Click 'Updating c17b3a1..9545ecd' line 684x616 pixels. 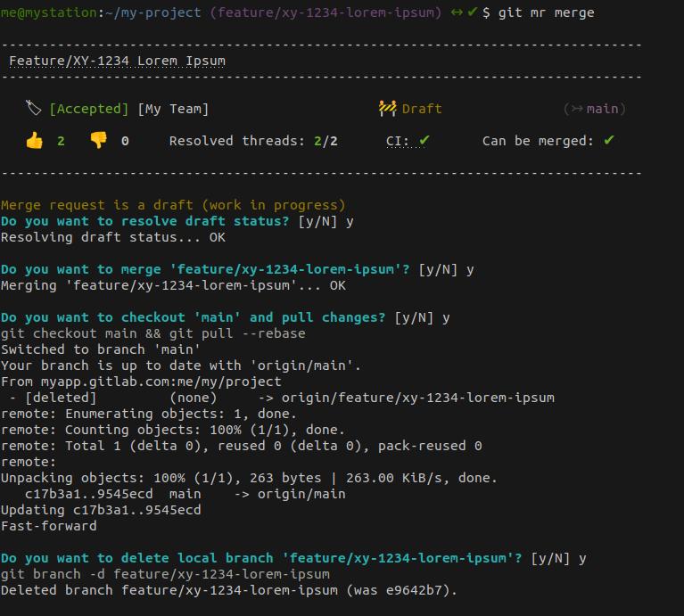coord(101,510)
